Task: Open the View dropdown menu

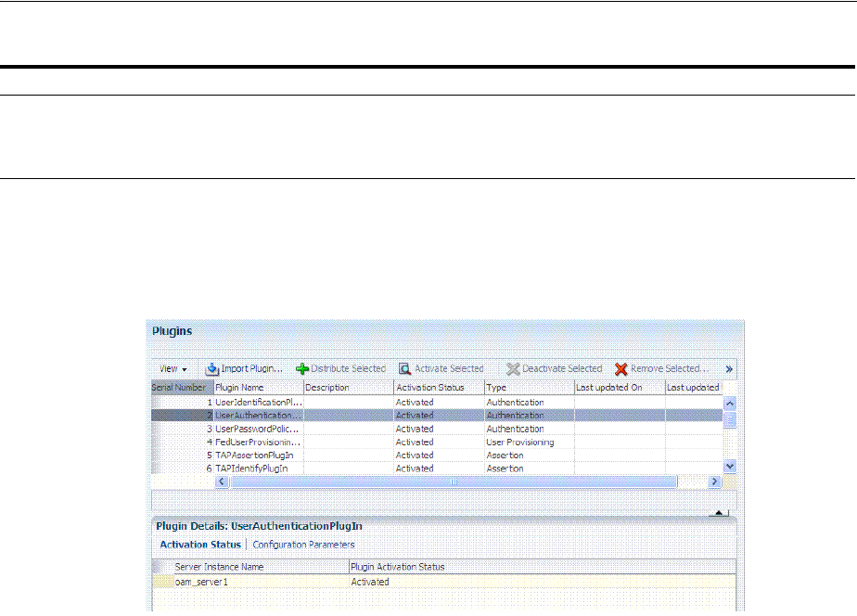Action: 173,368
